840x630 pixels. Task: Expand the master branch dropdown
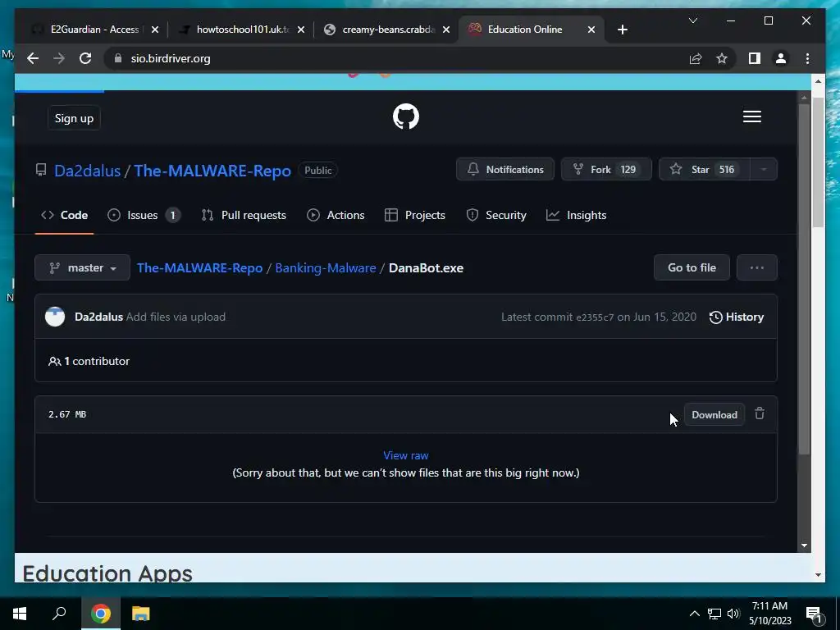point(82,267)
